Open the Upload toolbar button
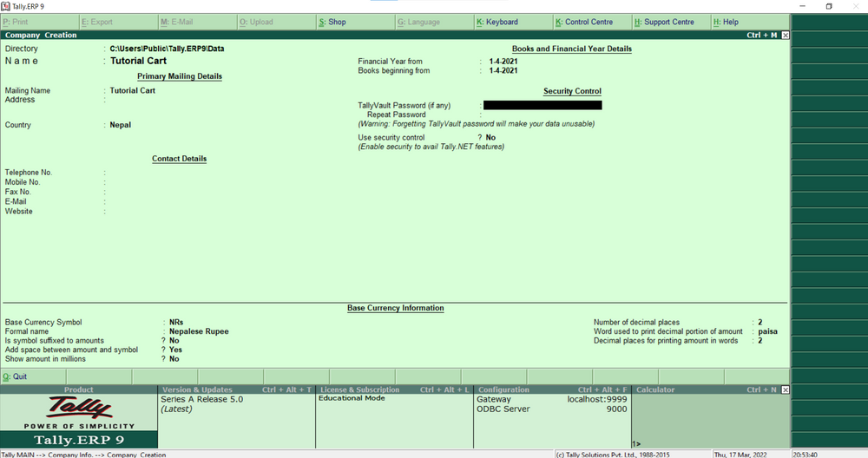The height and width of the screenshot is (458, 868). pos(277,23)
